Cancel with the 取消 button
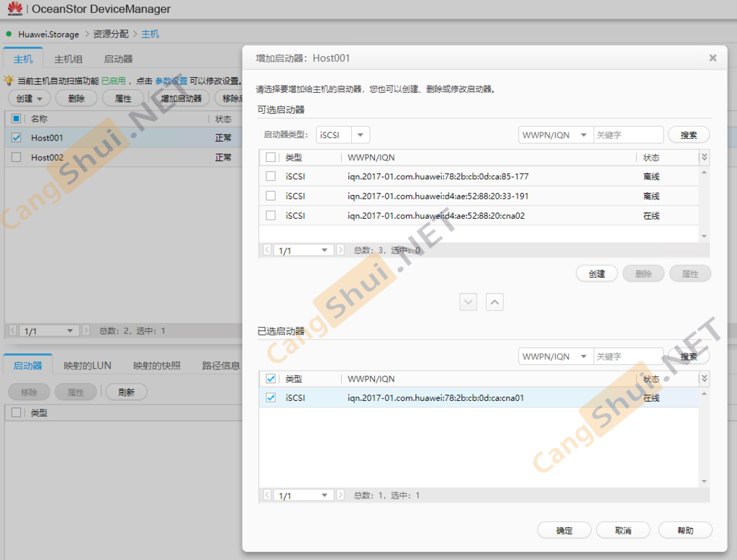 point(623,530)
